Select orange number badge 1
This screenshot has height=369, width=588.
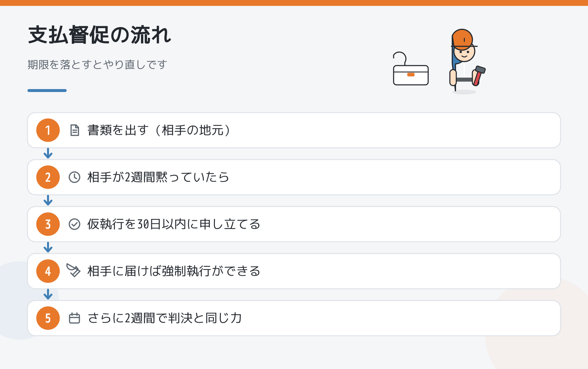(x=48, y=130)
